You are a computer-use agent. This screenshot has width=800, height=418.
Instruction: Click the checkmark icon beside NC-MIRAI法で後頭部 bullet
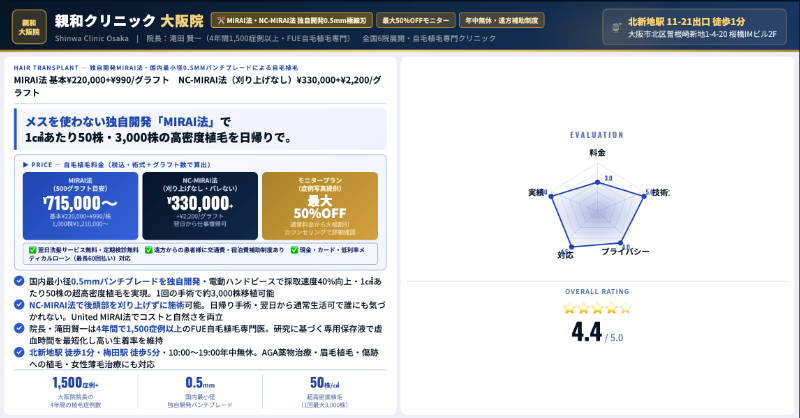19,304
